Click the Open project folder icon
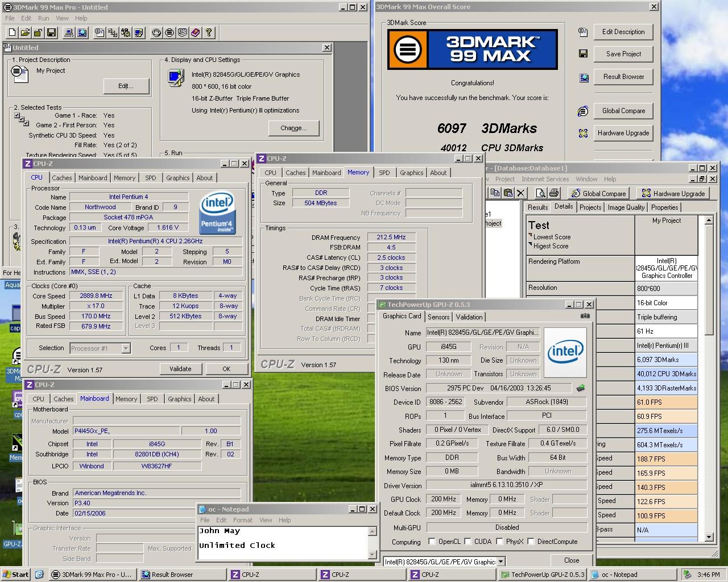728x582 pixels. coord(24,32)
